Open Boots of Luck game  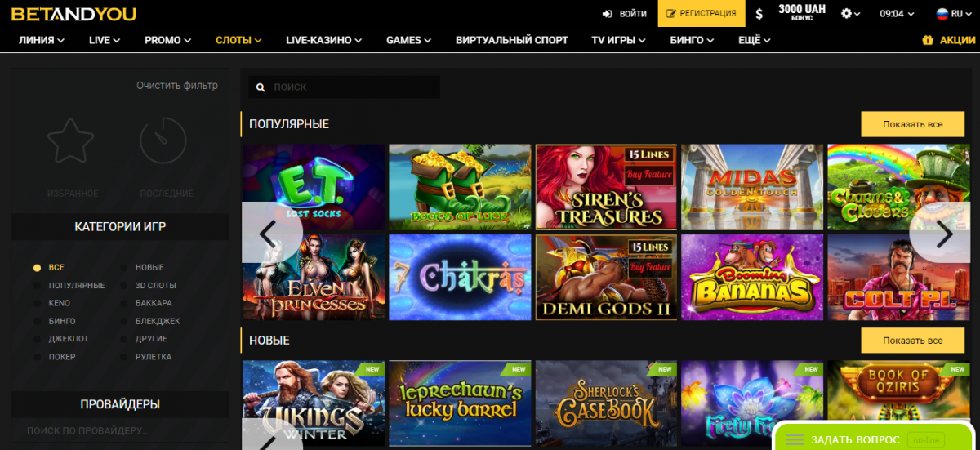click(x=460, y=187)
